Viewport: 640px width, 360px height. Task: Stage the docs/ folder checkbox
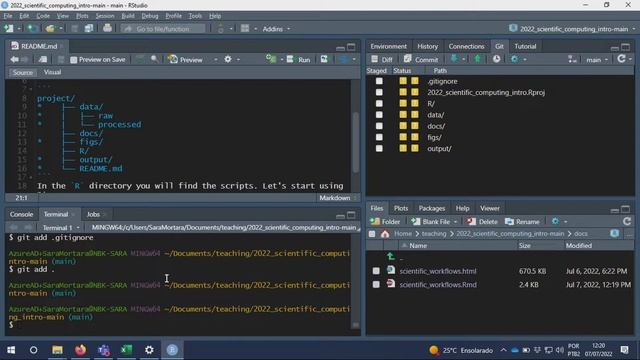pyautogui.click(x=379, y=126)
